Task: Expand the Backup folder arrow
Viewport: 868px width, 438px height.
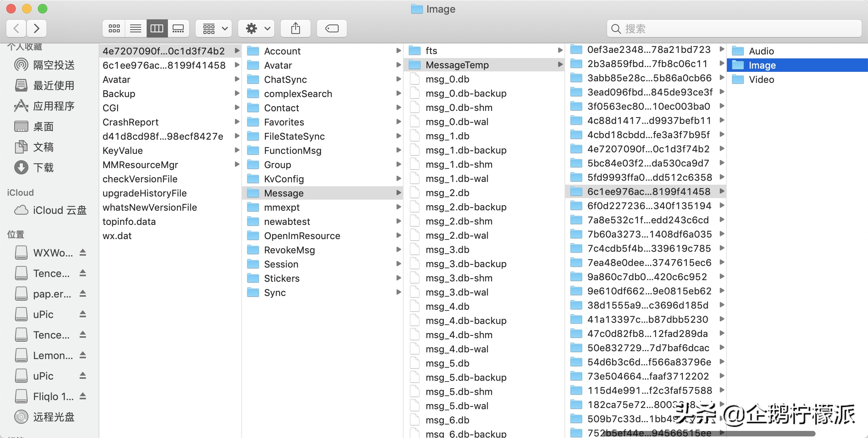Action: [x=237, y=94]
